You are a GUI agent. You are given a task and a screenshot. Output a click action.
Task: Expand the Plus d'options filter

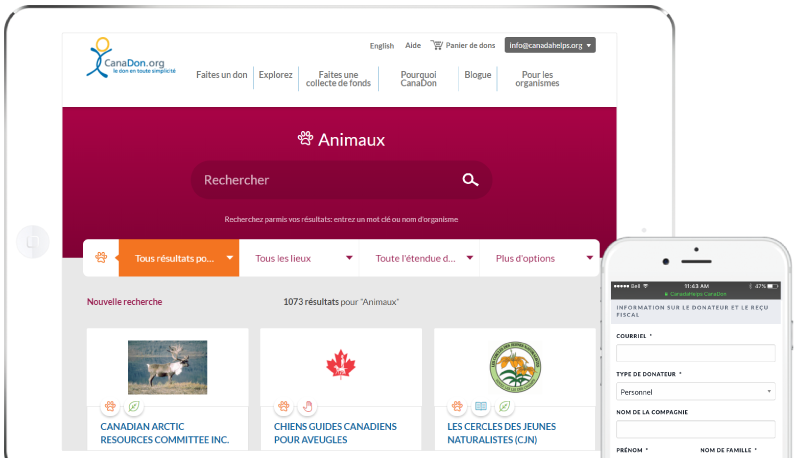pos(539,258)
